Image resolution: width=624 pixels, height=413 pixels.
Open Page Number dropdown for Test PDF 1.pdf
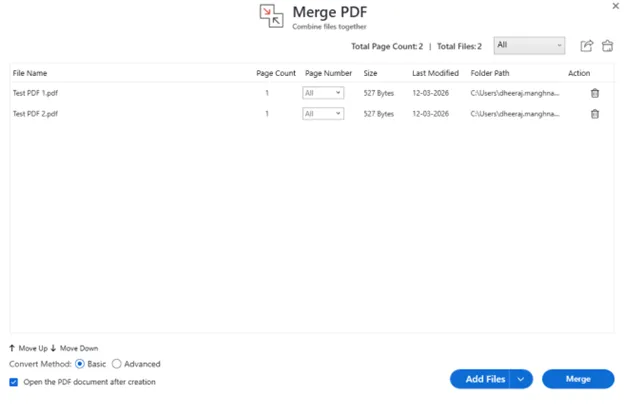click(x=323, y=93)
